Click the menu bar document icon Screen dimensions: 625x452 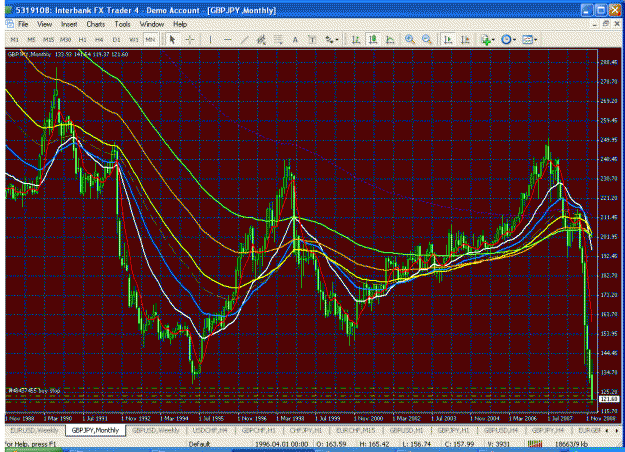[x=9, y=24]
